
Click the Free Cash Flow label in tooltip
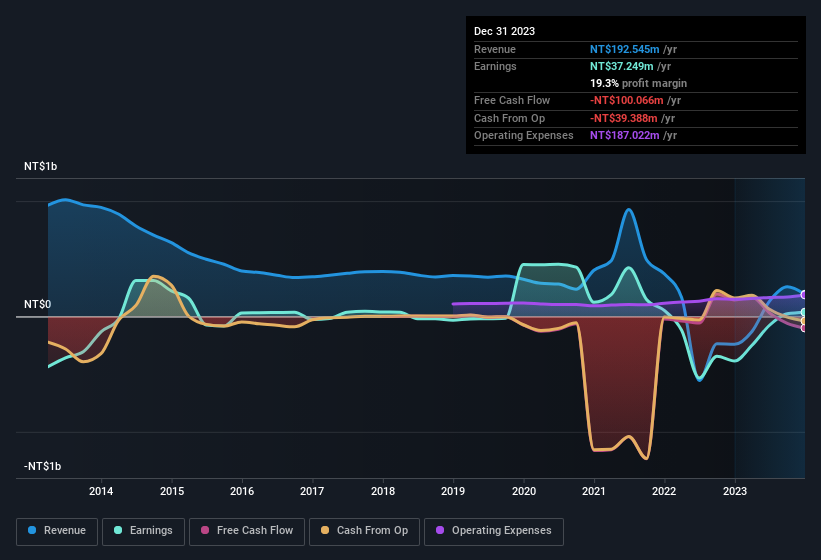pyautogui.click(x=512, y=100)
